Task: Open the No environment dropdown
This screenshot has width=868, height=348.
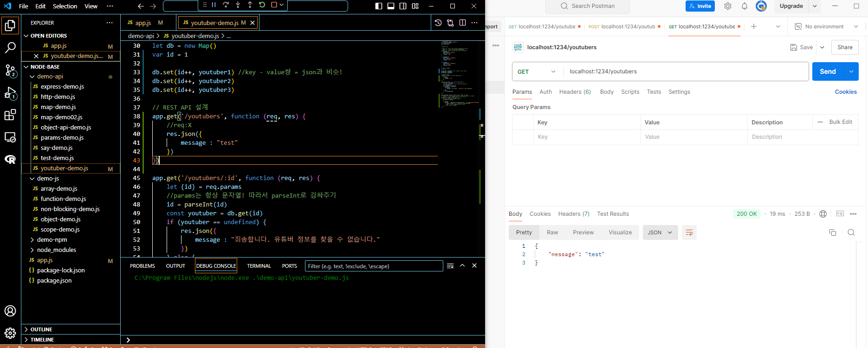Action: click(x=826, y=26)
